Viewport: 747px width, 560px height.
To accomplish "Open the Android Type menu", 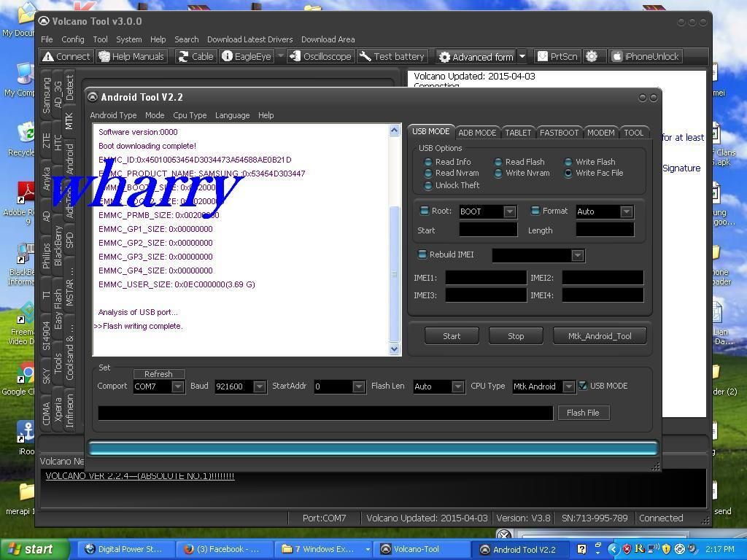I will point(113,115).
